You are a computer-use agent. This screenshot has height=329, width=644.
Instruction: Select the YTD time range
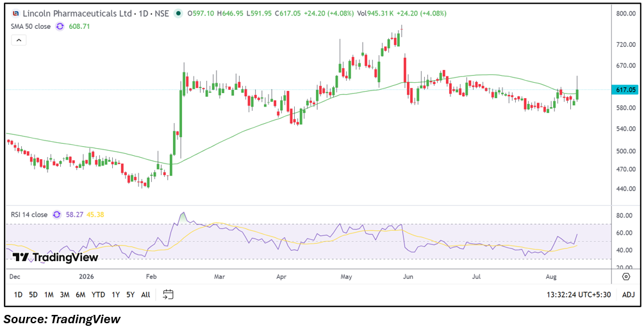pos(98,294)
